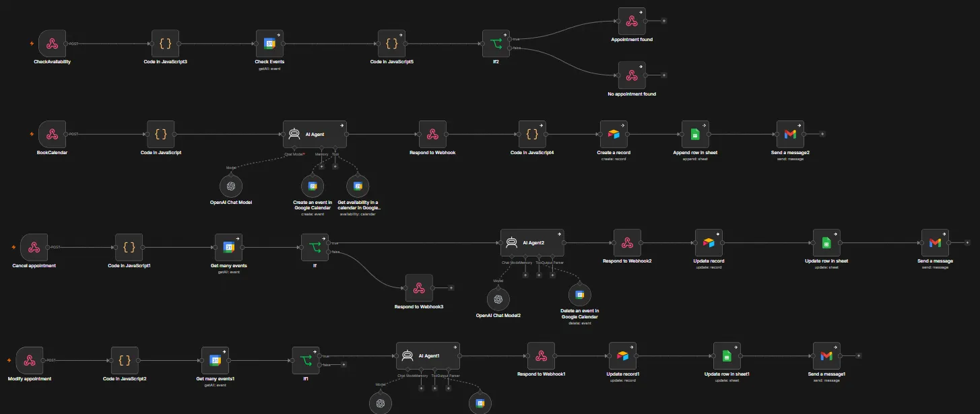The image size is (980, 414).
Task: Add node after Respond to Webhook3 output
Action: 451,287
